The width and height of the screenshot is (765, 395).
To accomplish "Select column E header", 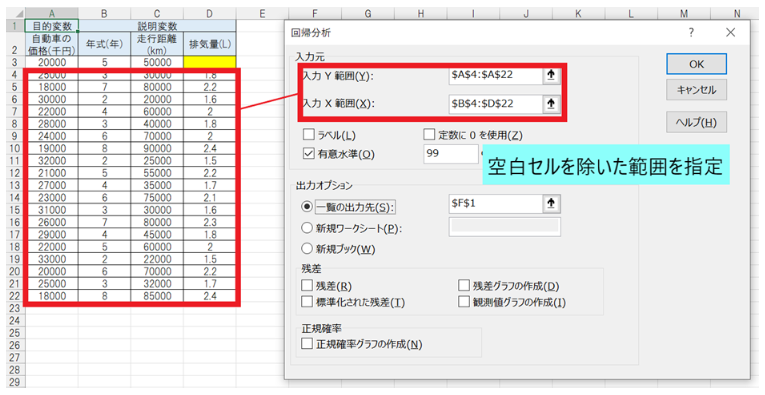I will 262,14.
